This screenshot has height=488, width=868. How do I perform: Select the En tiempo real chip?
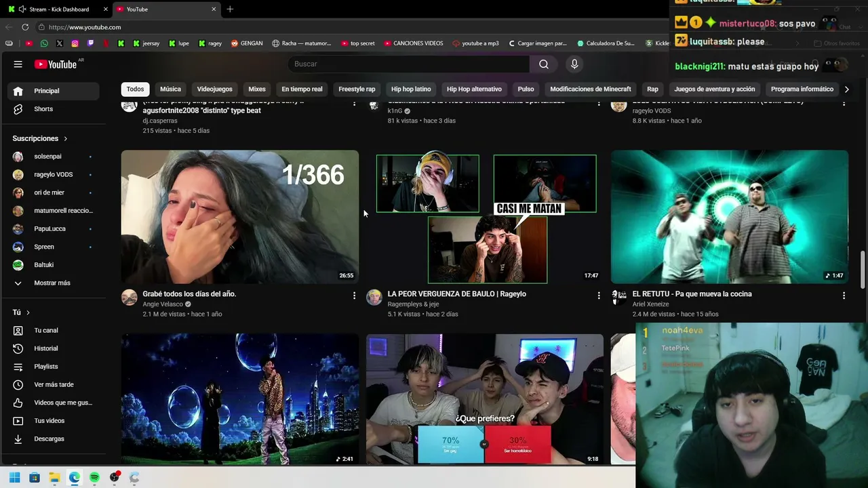pos(302,89)
